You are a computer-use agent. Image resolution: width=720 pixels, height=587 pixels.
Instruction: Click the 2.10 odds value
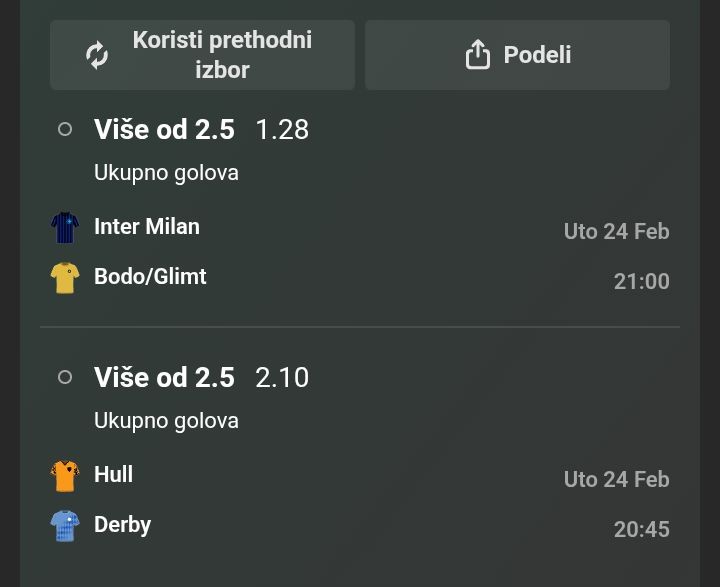pyautogui.click(x=282, y=377)
